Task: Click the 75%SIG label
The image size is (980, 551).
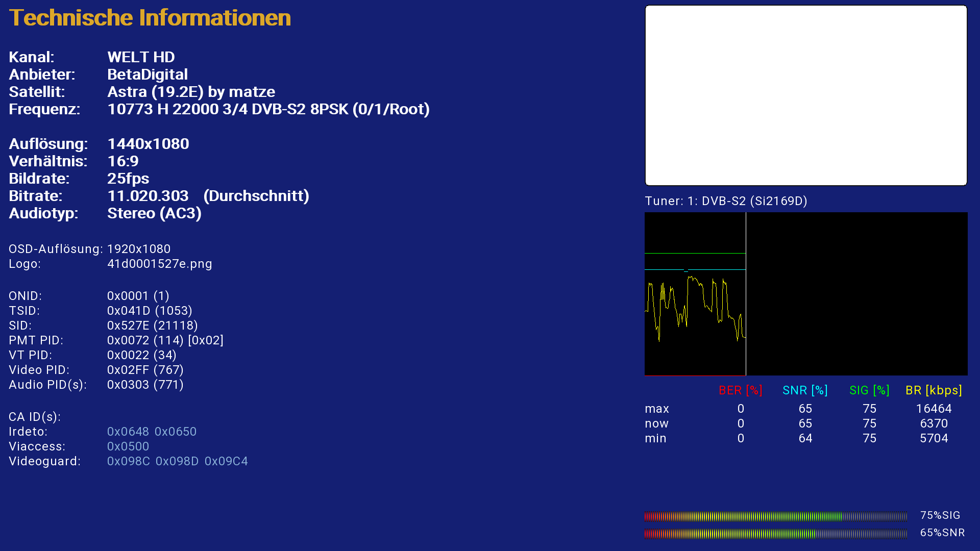Action: [940, 515]
